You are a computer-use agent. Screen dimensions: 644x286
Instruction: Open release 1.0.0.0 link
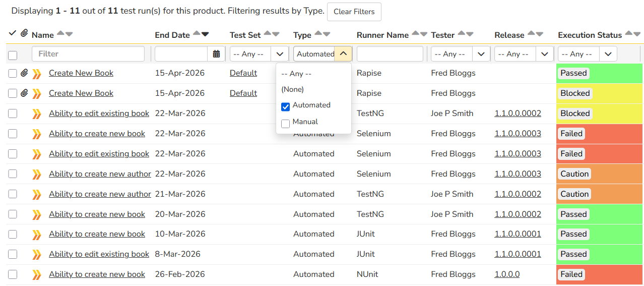(507, 274)
